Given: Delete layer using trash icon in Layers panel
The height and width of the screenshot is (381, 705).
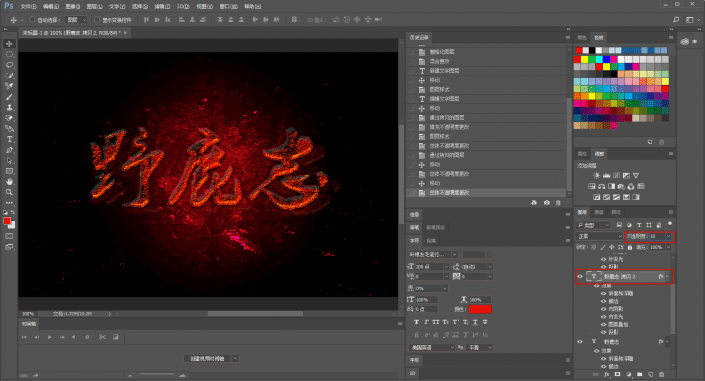Looking at the screenshot, I should click(661, 374).
